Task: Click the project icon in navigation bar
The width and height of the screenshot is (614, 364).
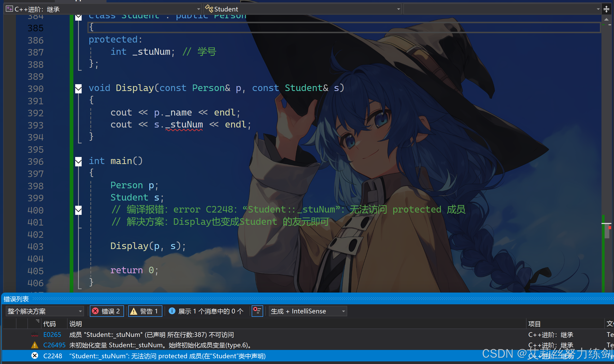Action: [x=9, y=9]
